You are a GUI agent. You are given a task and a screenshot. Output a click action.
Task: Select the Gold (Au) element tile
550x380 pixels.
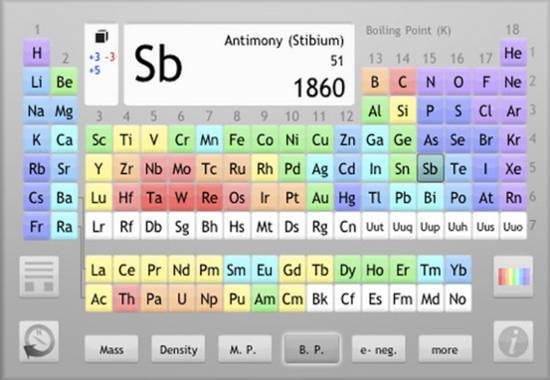point(320,198)
